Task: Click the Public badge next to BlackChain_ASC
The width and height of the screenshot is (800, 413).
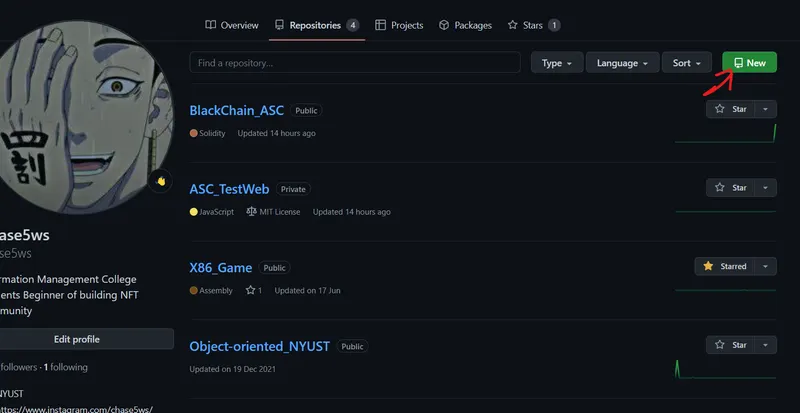Action: coord(306,110)
